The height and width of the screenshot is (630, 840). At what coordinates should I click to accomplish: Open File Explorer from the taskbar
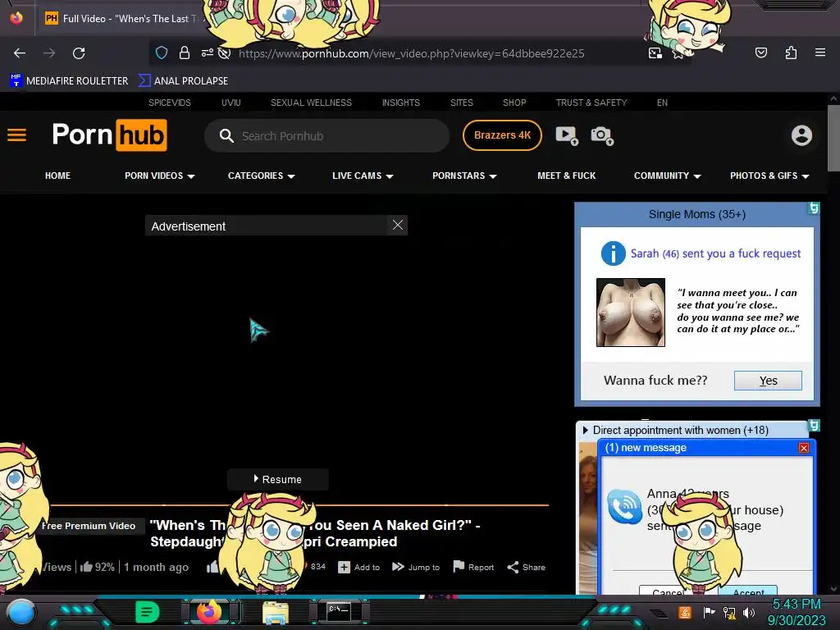click(x=276, y=613)
